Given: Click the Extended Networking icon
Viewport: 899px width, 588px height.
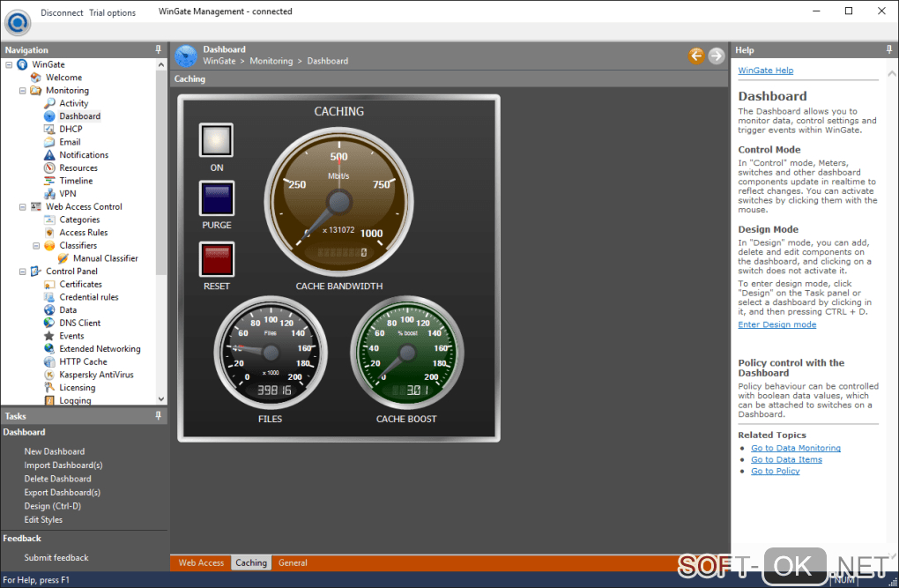Looking at the screenshot, I should click(50, 349).
